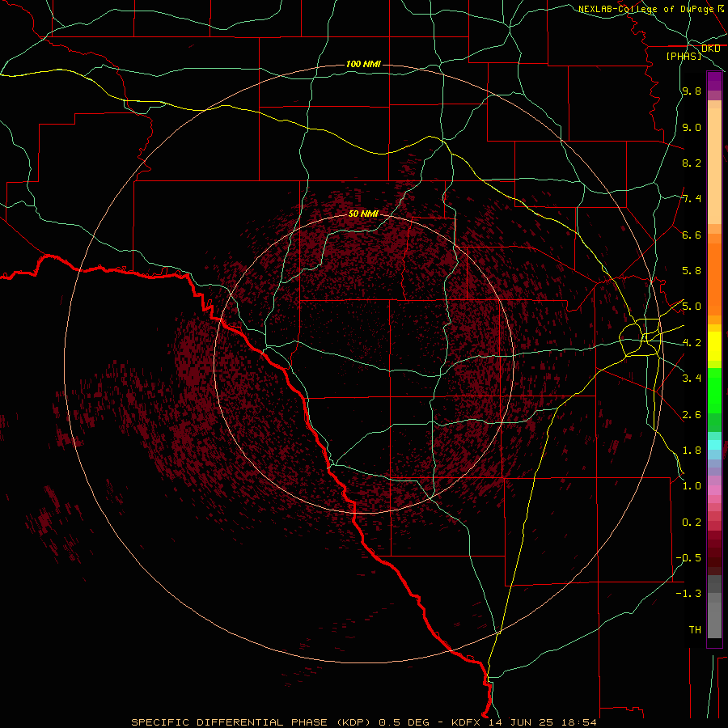Click the cyan segment of the color bar

click(x=714, y=444)
